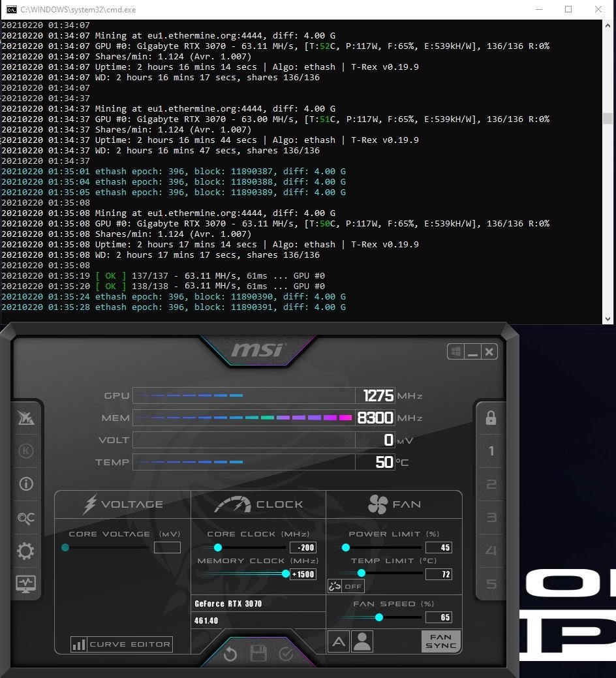Click the OK 138/138 share line
This screenshot has width=616, height=678.
tap(163, 286)
